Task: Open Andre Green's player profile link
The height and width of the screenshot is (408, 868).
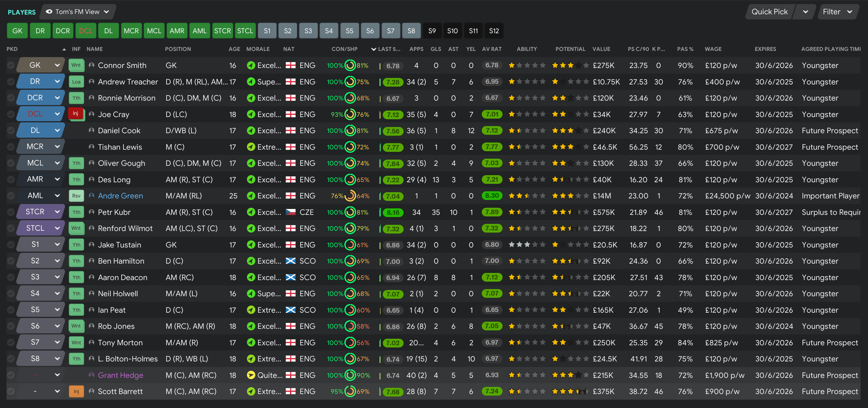Action: pyautogui.click(x=120, y=196)
